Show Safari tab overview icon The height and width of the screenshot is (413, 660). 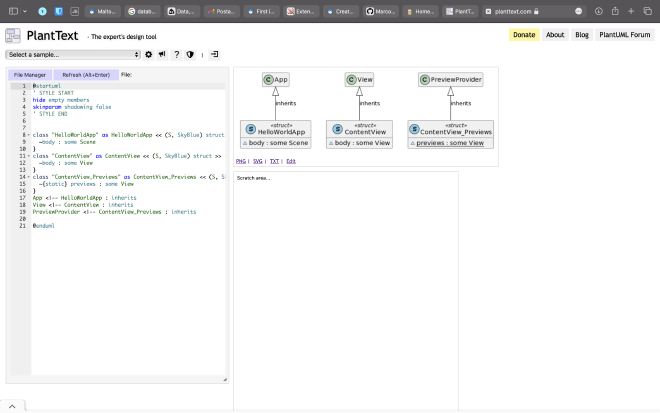pyautogui.click(x=647, y=11)
